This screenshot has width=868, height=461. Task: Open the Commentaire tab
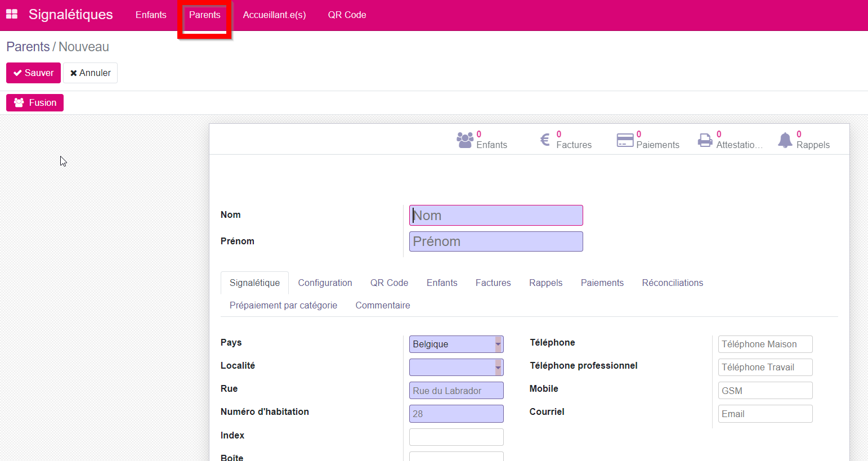383,305
